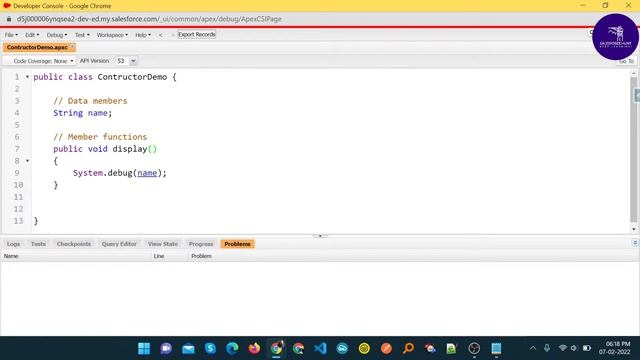Switch to the Tests tab
640x360 pixels.
coord(38,244)
